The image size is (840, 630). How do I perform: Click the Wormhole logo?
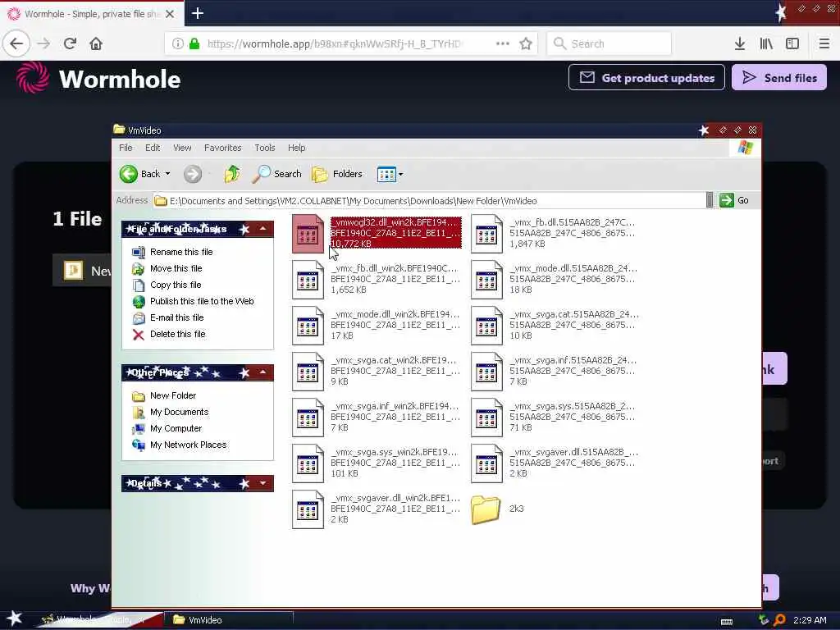click(x=98, y=78)
